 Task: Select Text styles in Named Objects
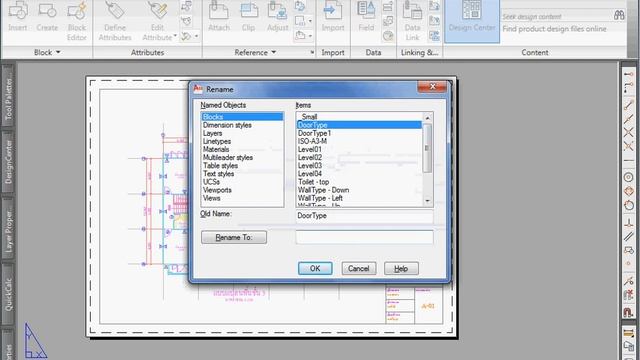click(242, 174)
